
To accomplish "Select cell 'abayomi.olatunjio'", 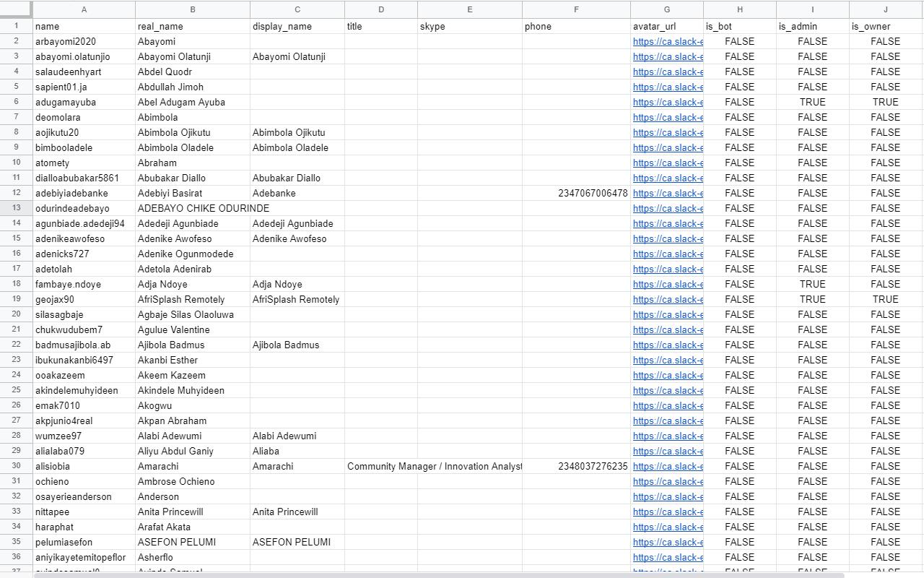I will pyautogui.click(x=84, y=56).
